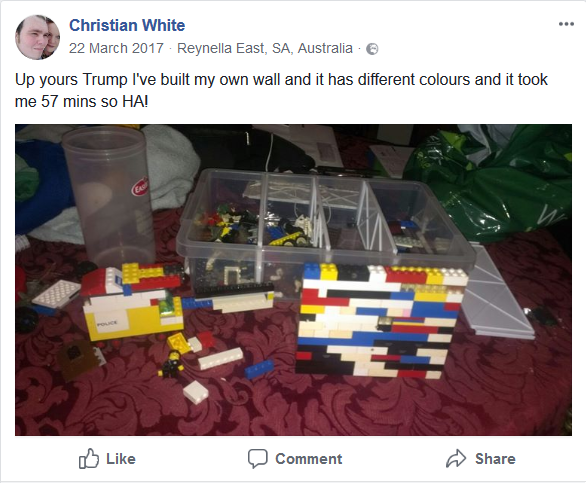Click the post text mentioning Trump's wall

click(x=281, y=90)
